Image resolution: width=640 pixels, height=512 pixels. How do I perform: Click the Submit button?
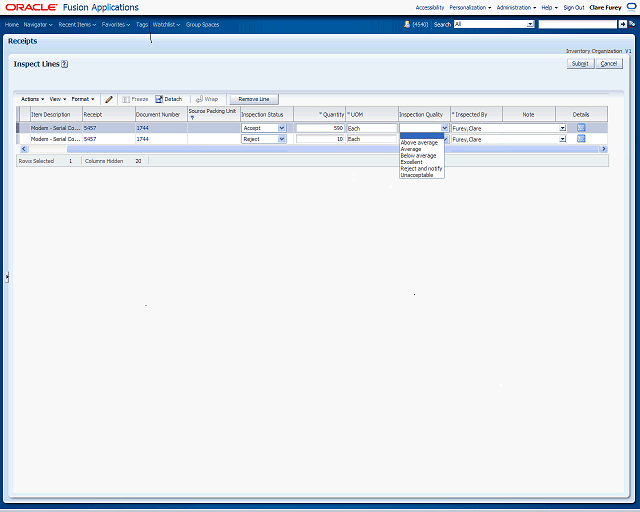pyautogui.click(x=580, y=63)
